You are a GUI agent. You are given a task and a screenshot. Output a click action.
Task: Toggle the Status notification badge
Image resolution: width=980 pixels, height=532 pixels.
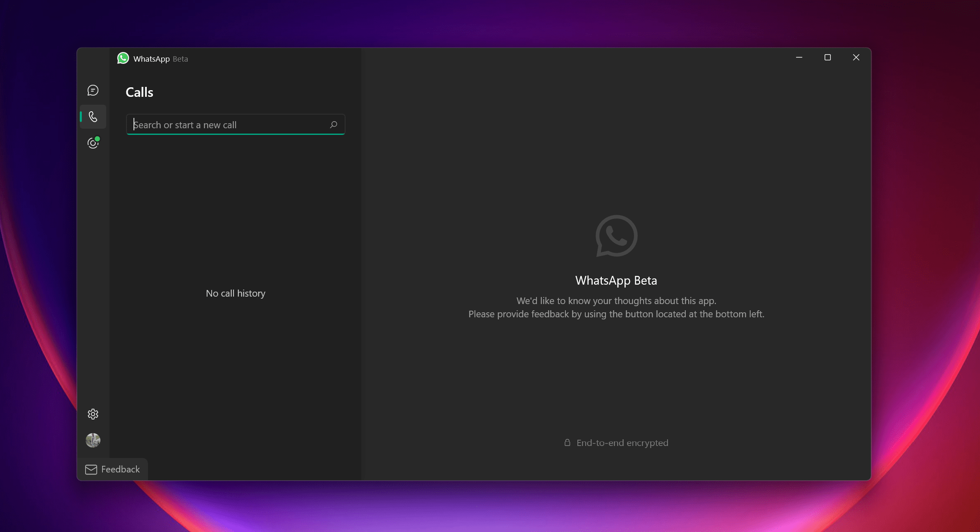93,143
